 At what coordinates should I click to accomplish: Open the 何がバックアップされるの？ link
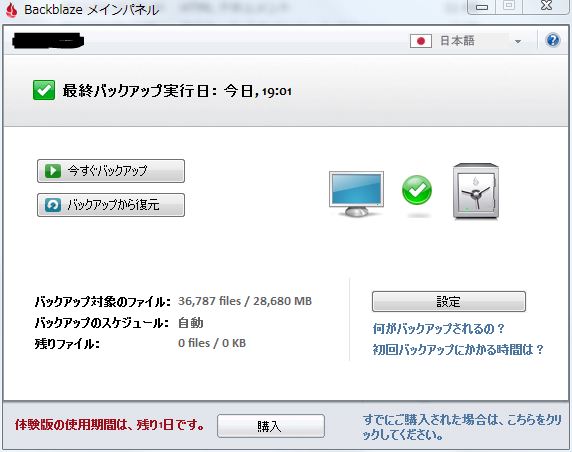pos(438,329)
